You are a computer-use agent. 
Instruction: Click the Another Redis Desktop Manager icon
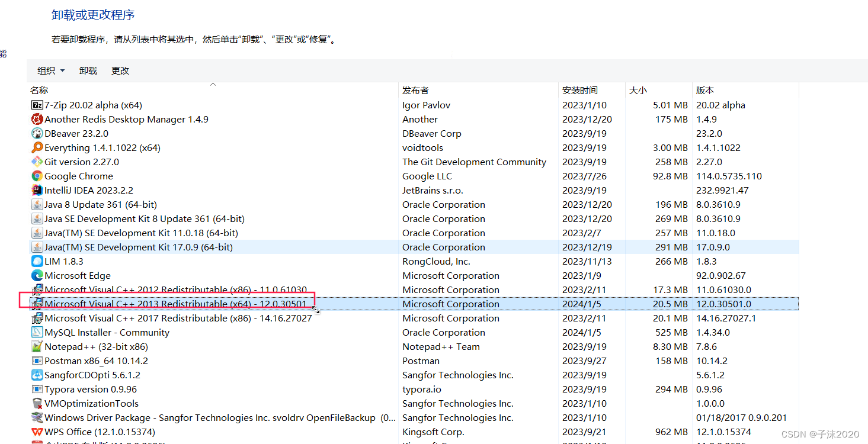tap(37, 119)
